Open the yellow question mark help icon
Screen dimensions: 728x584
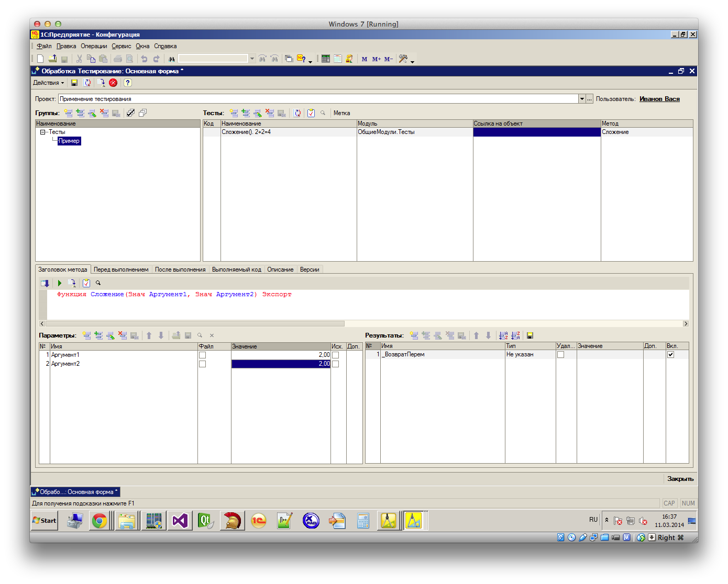127,83
